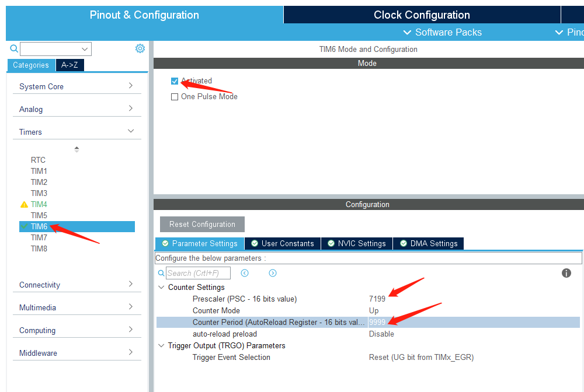584x392 pixels.
Task: Switch to the Pinout & Configuration tab
Action: click(144, 15)
